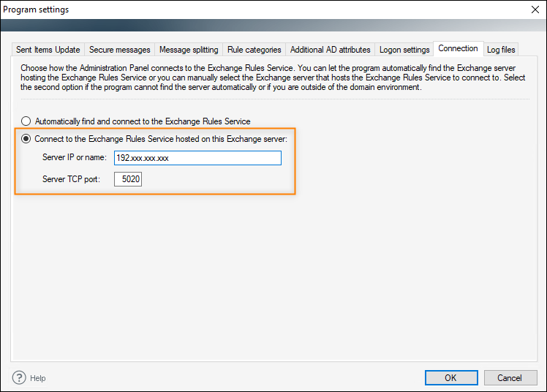Switch to the Sent Items Update tab
Screen dimensions: 547x392
click(48, 50)
